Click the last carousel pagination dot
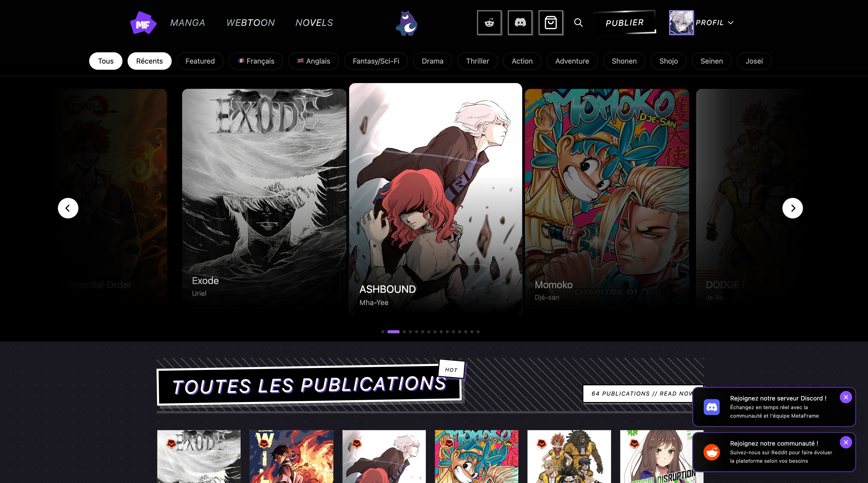Viewport: 868px width, 483px height. (x=478, y=332)
